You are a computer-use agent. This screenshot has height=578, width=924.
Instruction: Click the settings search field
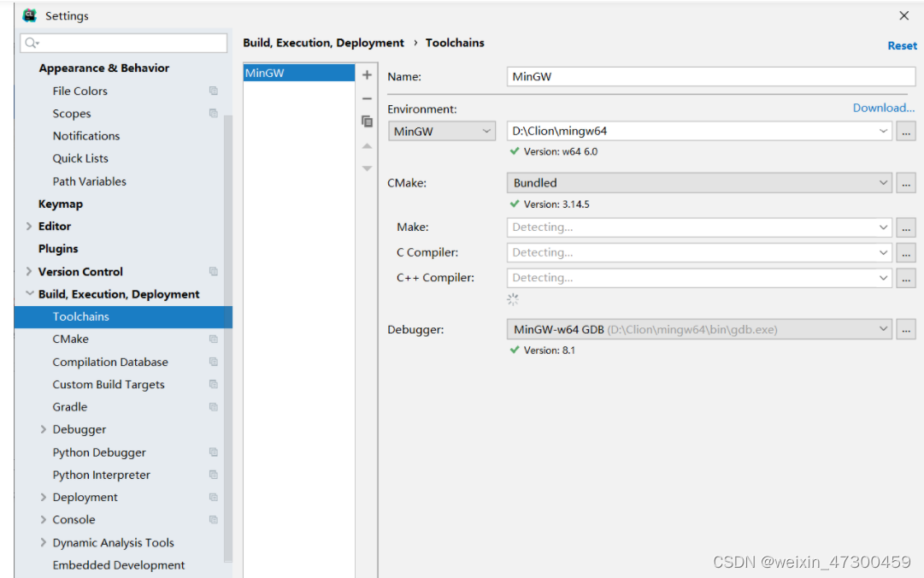point(124,43)
